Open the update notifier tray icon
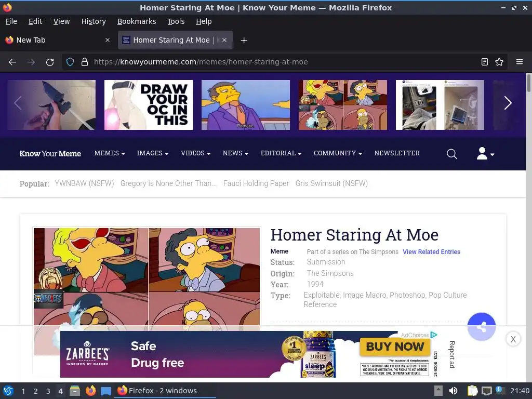This screenshot has height=399, width=532. point(500,390)
